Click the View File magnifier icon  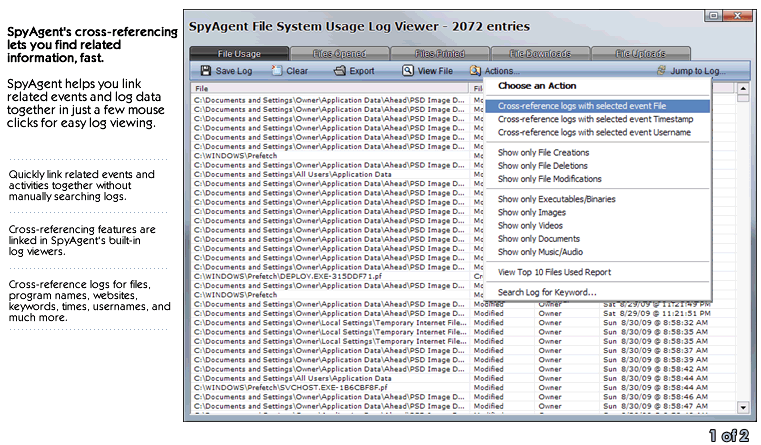click(x=408, y=71)
